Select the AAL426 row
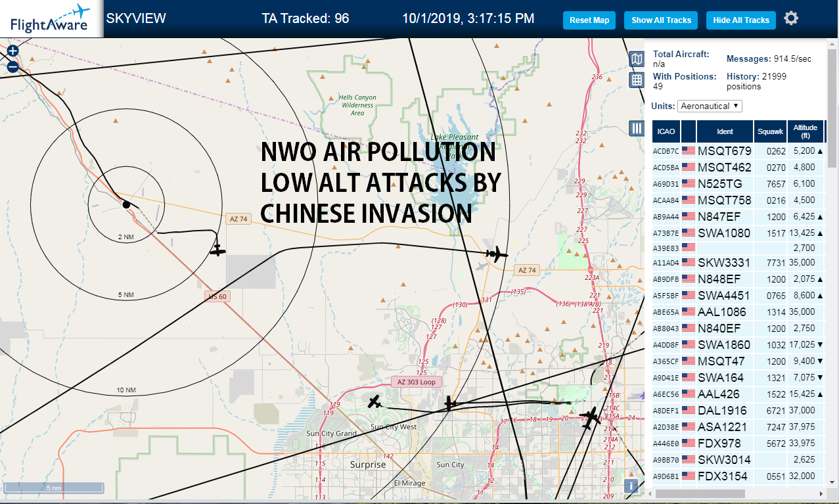 [x=738, y=394]
